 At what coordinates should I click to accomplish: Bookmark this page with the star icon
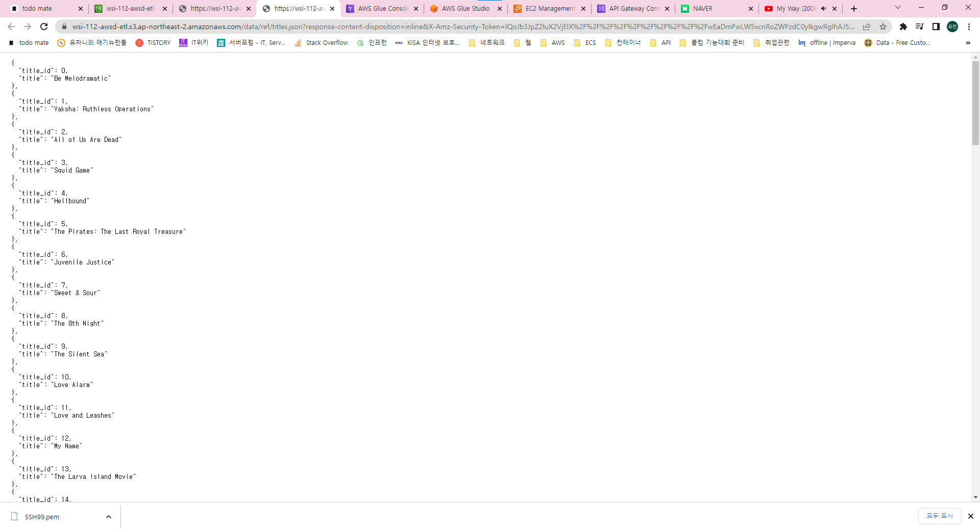(x=883, y=27)
